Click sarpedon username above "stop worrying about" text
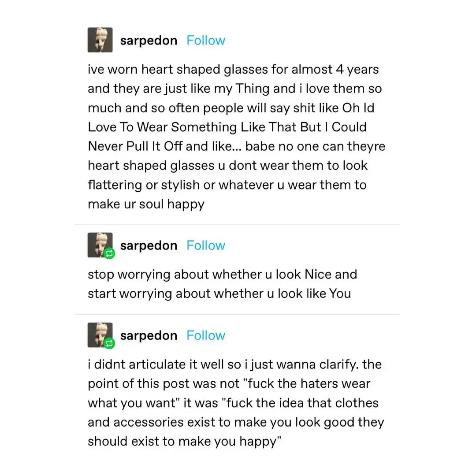 pyautogui.click(x=149, y=245)
